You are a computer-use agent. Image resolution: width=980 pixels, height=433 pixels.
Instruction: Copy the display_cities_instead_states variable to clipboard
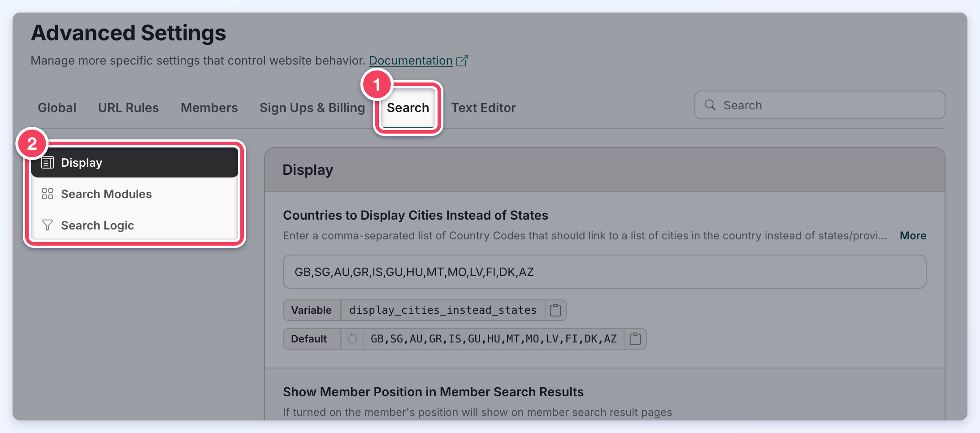(555, 310)
